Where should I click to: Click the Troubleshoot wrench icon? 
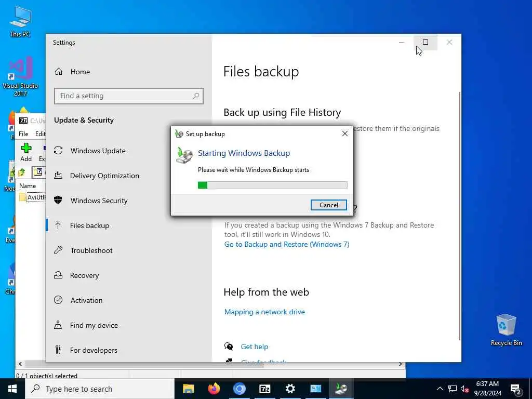point(58,250)
